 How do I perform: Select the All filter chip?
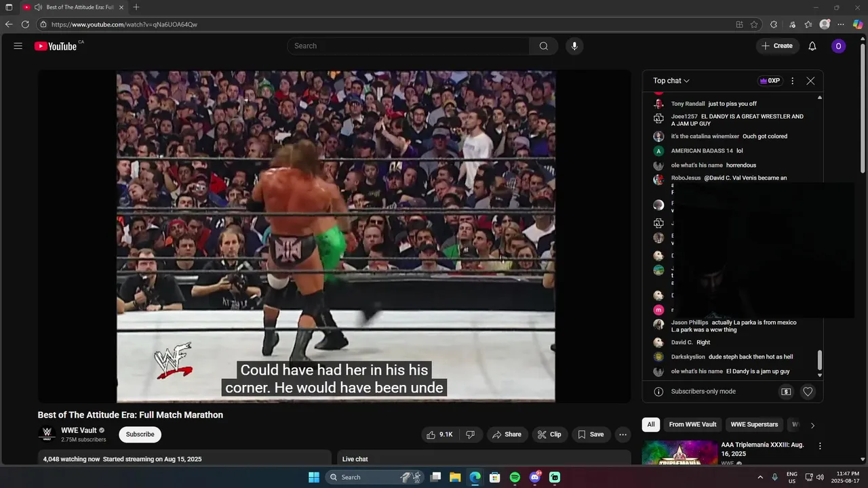(x=651, y=425)
